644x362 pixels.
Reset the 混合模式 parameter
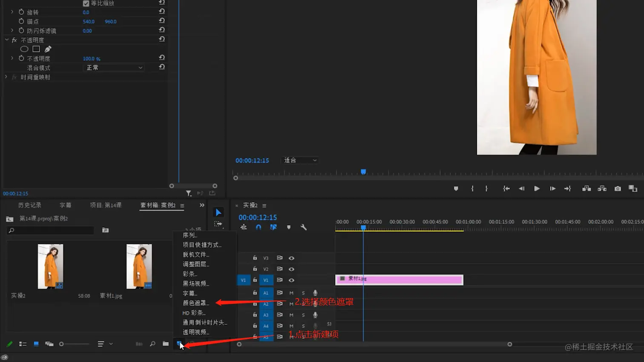click(162, 67)
